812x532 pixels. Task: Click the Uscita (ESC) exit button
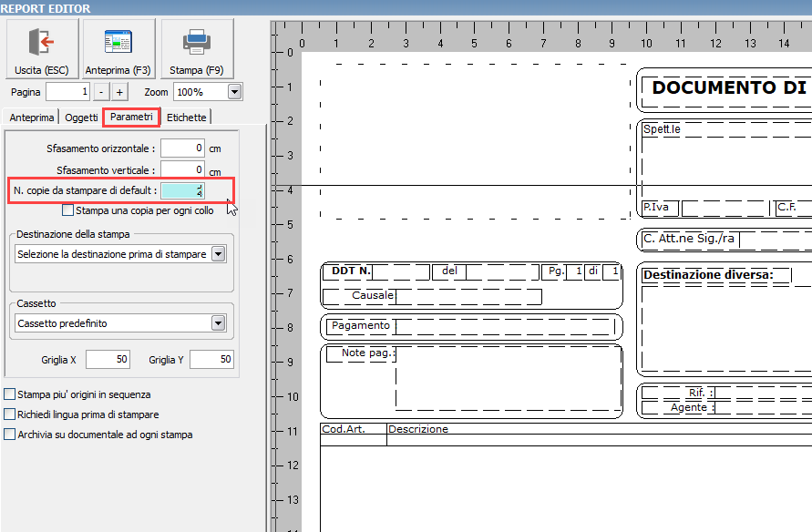(x=42, y=49)
